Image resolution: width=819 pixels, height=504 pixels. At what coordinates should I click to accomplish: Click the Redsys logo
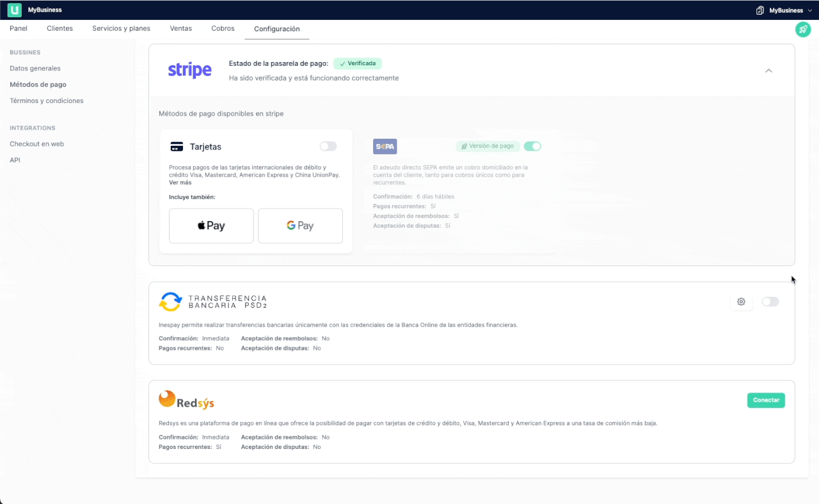(186, 400)
